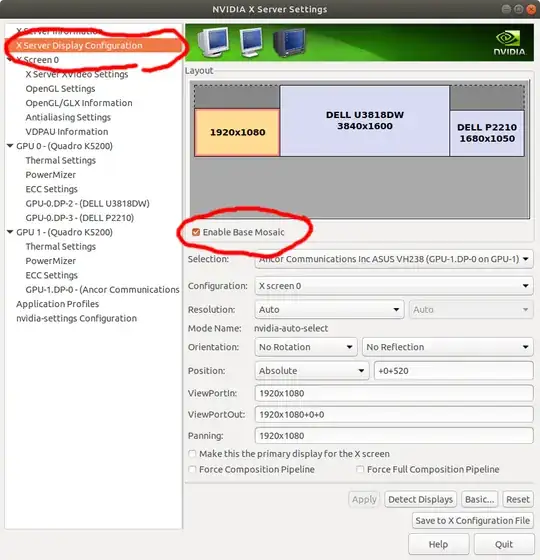Click Detect Displays button
The width and height of the screenshot is (540, 560).
(420, 499)
